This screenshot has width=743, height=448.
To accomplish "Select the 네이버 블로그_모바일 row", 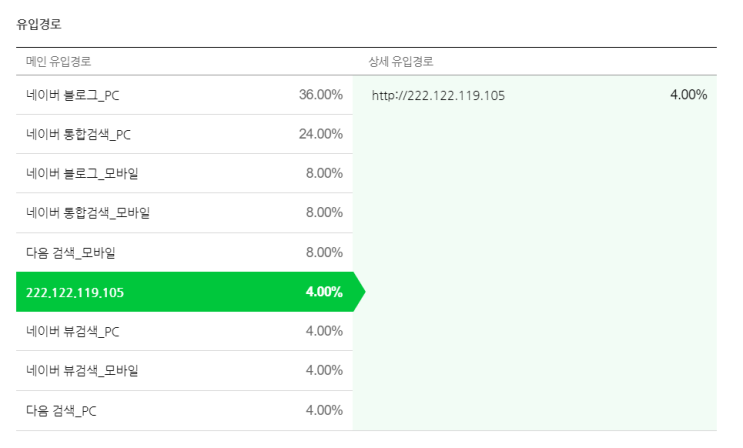I will (184, 174).
